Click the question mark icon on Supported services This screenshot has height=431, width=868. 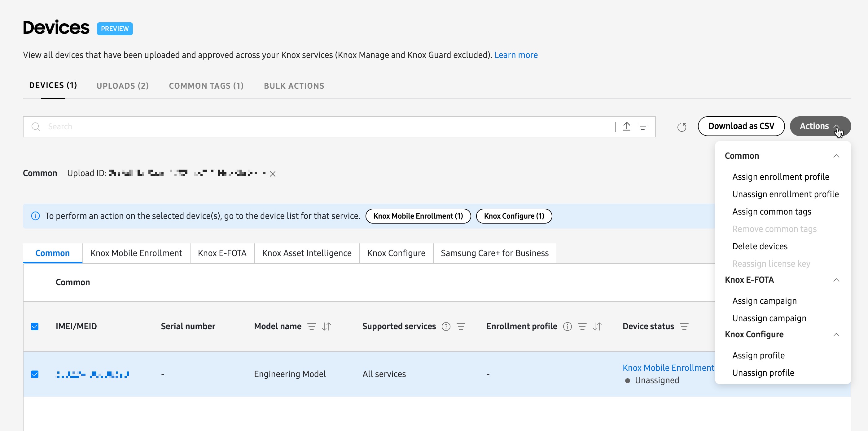(445, 327)
